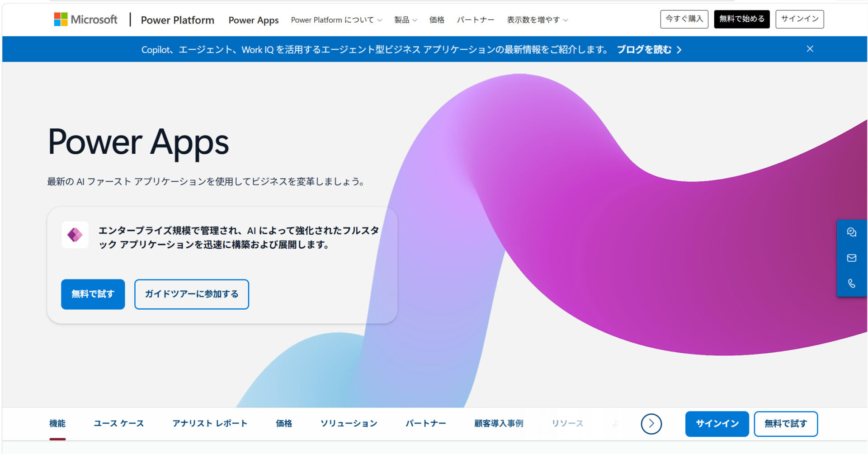
Task: Select the 機能 tab
Action: pos(57,423)
